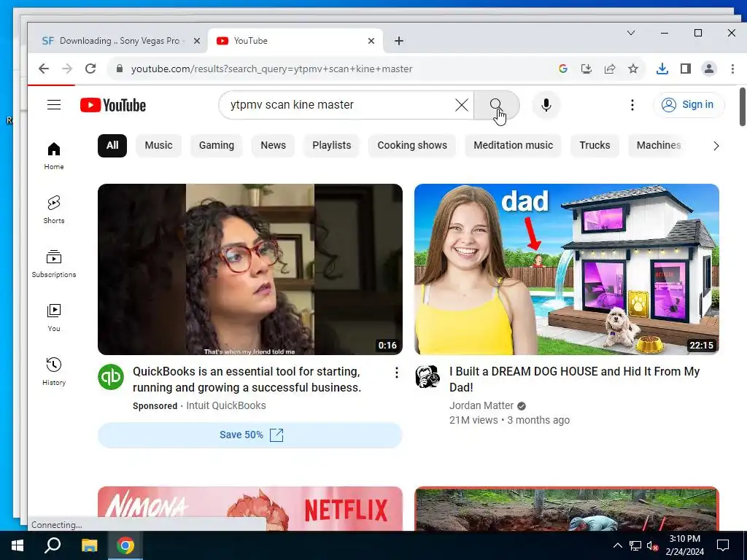This screenshot has height=560, width=747.
Task: Close the Sony Vegas Pro download tab
Action: pos(197,41)
